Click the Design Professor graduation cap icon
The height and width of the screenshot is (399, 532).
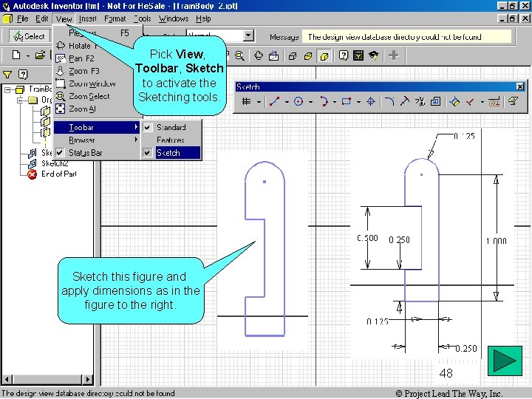(374, 55)
